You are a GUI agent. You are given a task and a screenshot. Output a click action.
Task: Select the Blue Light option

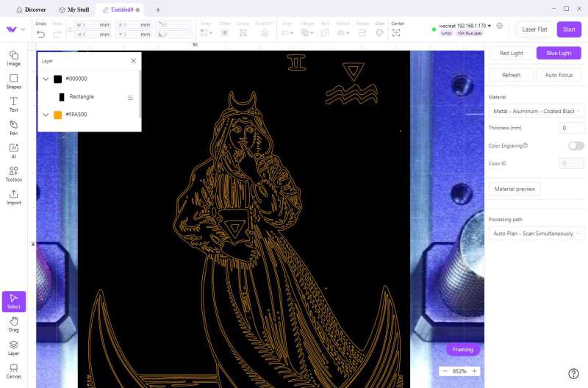(559, 53)
